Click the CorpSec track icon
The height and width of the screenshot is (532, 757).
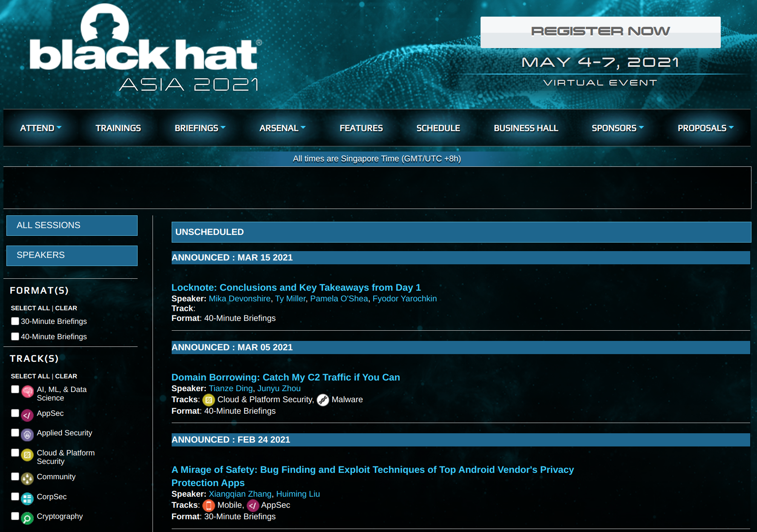point(27,499)
